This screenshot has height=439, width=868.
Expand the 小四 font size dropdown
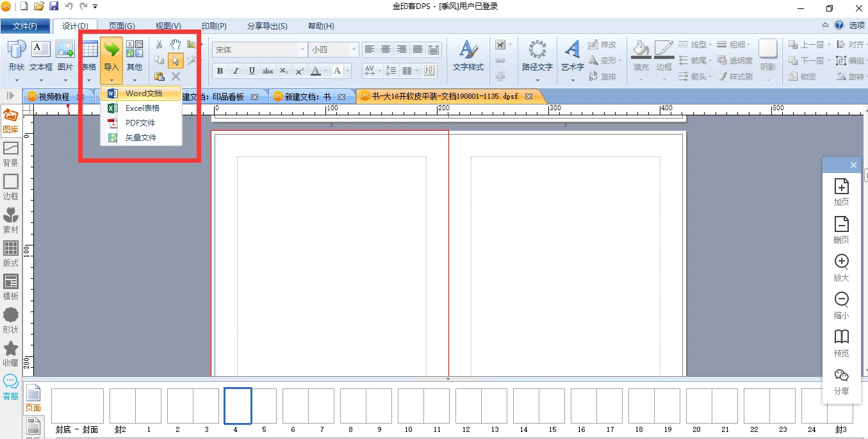point(353,50)
